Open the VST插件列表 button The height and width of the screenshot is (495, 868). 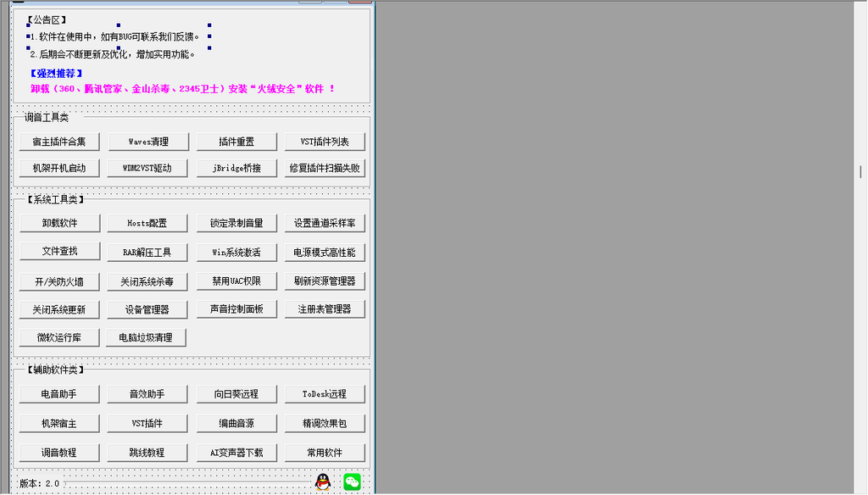click(325, 142)
